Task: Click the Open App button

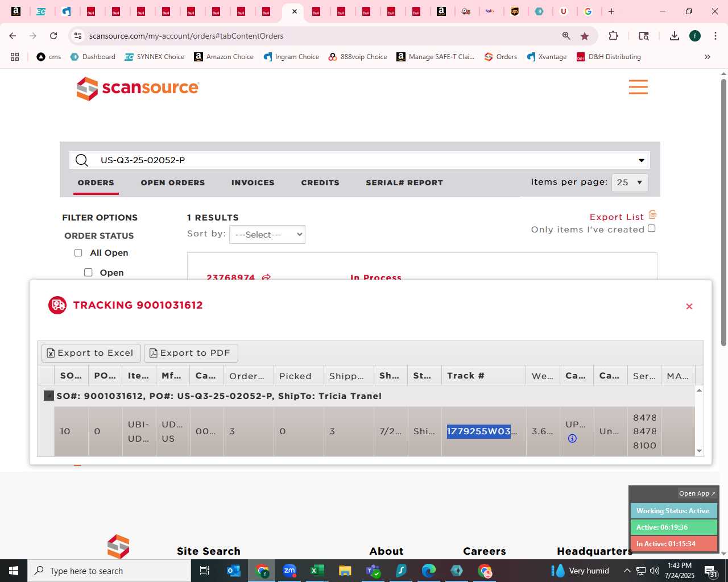Action: click(697, 493)
